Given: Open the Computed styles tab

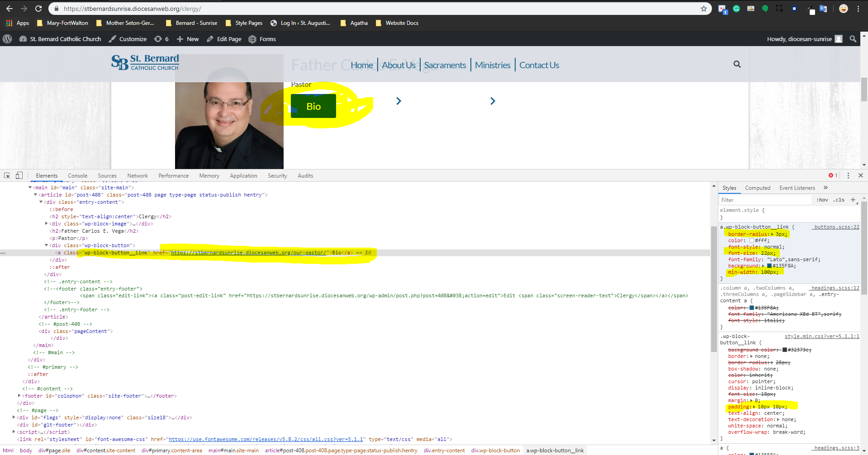Looking at the screenshot, I should point(757,188).
